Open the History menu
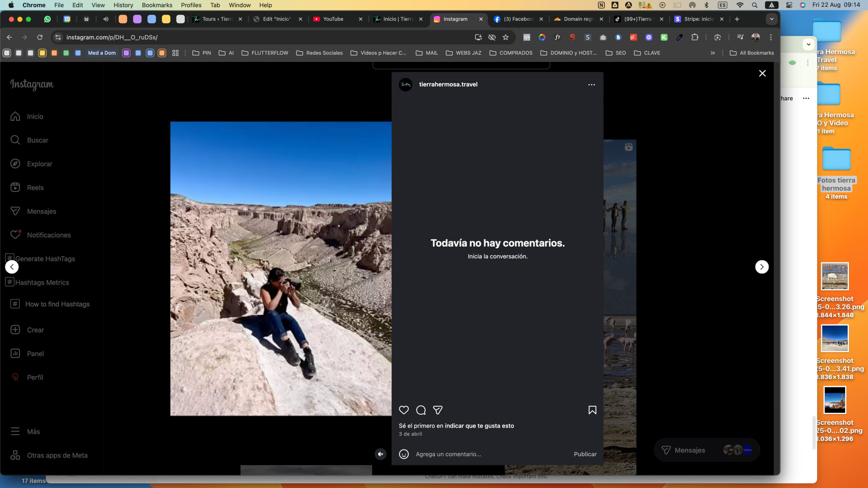Viewport: 868px width, 488px height. pyautogui.click(x=123, y=5)
